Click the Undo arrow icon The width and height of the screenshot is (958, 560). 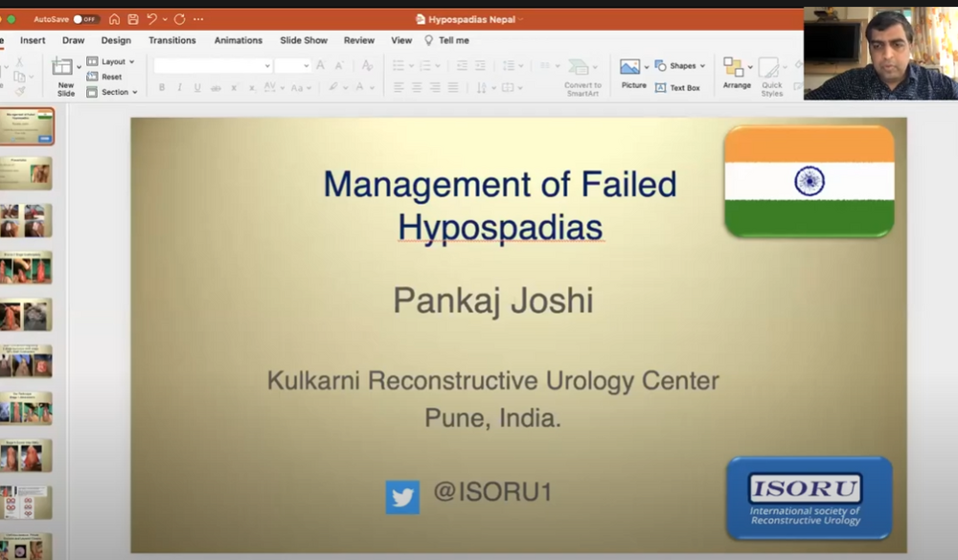152,19
